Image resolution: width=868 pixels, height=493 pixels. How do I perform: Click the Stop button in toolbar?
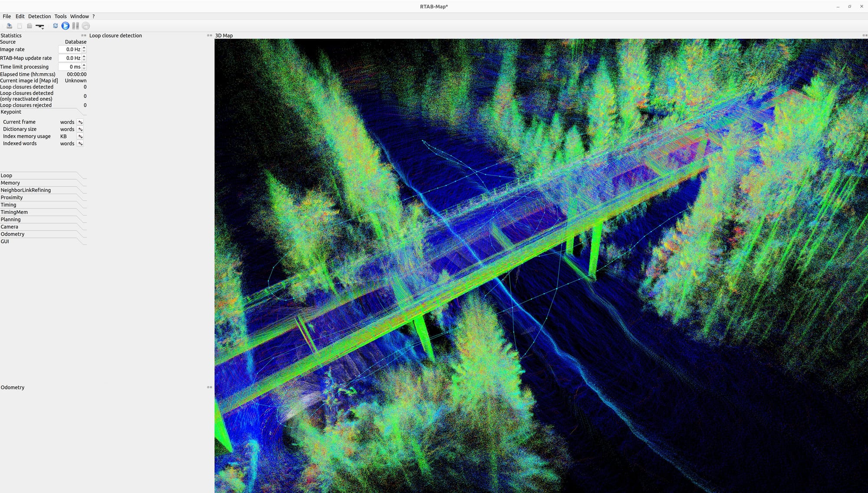click(86, 26)
